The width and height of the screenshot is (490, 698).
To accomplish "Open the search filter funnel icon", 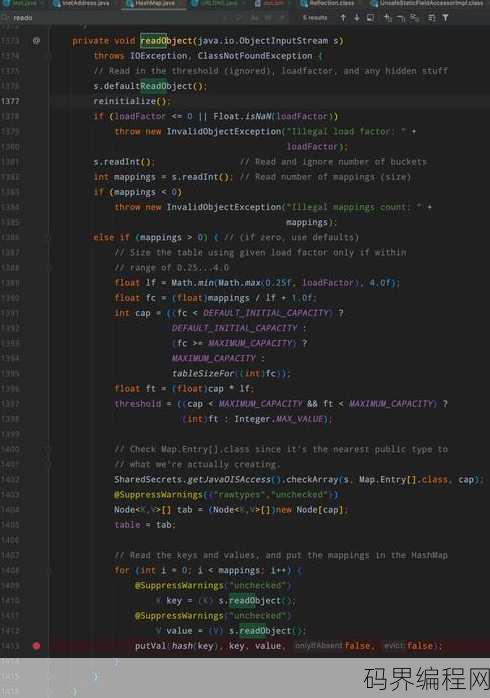I will pyautogui.click(x=445, y=18).
